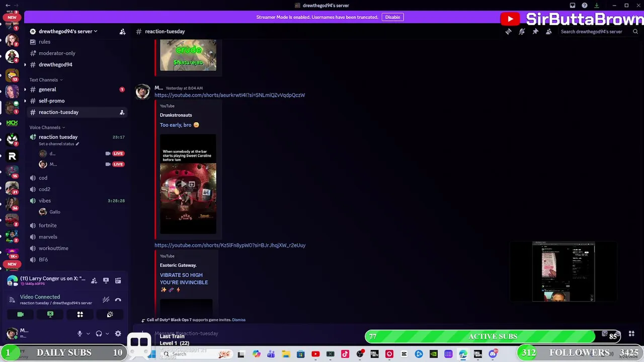Toggle screen share green button
The image size is (644, 362).
pyautogui.click(x=50, y=315)
